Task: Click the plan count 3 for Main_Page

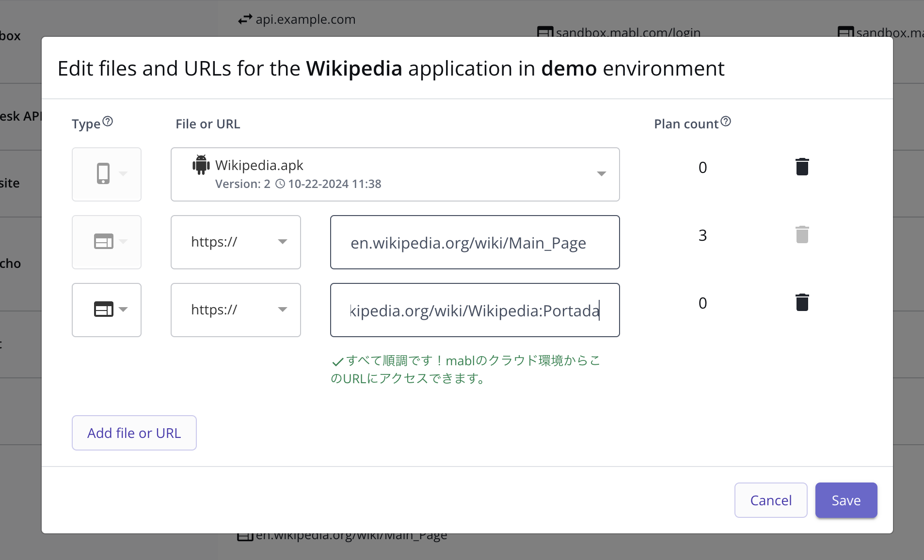Action: tap(702, 235)
